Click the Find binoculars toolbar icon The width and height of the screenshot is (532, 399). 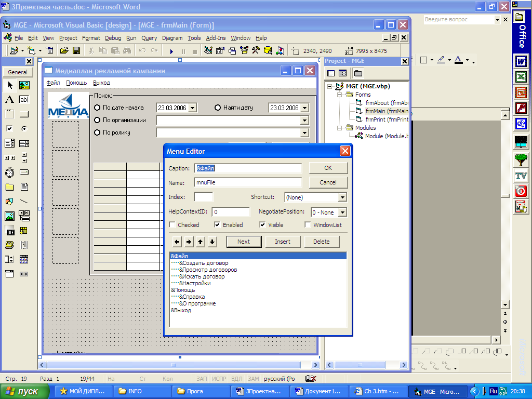pos(127,51)
